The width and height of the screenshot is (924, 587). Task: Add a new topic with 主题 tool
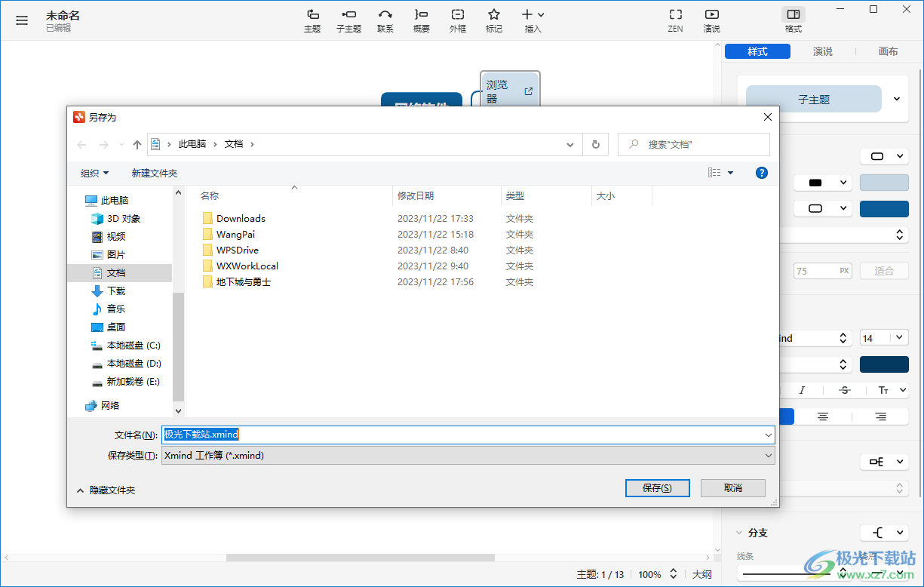pos(312,20)
